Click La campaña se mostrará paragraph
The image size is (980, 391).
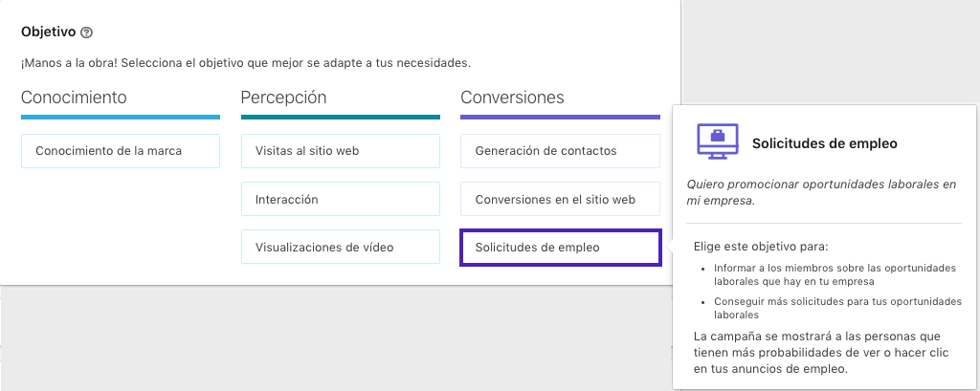(821, 352)
